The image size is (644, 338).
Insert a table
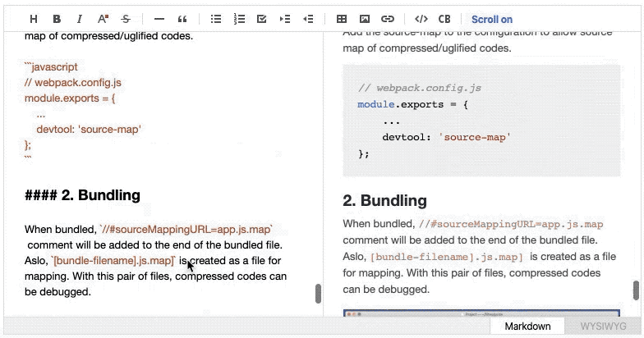[342, 19]
